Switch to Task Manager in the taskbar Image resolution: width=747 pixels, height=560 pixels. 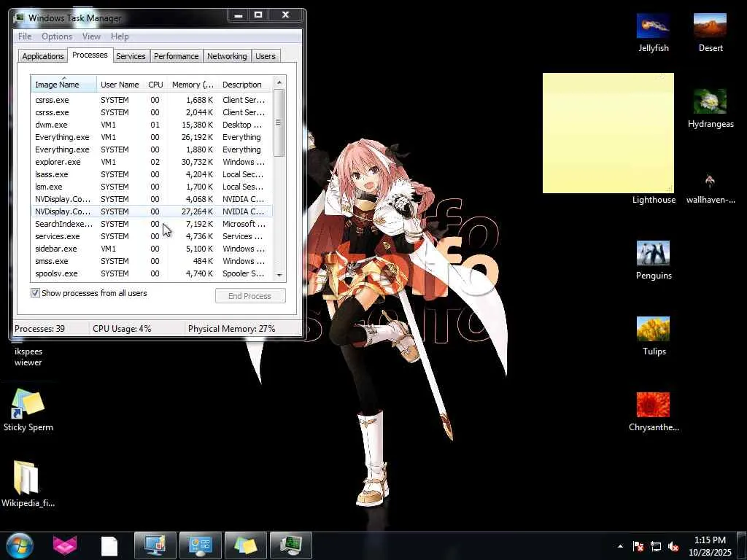coord(290,545)
